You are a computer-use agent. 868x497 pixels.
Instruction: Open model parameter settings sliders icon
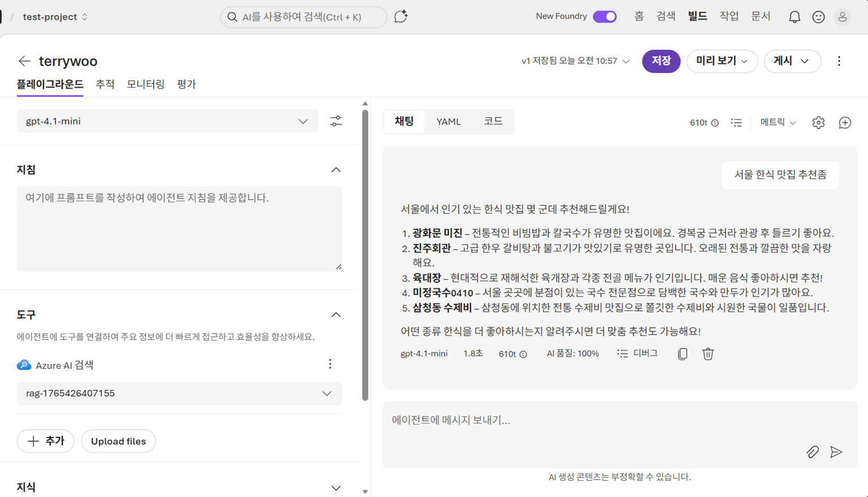[x=336, y=121]
